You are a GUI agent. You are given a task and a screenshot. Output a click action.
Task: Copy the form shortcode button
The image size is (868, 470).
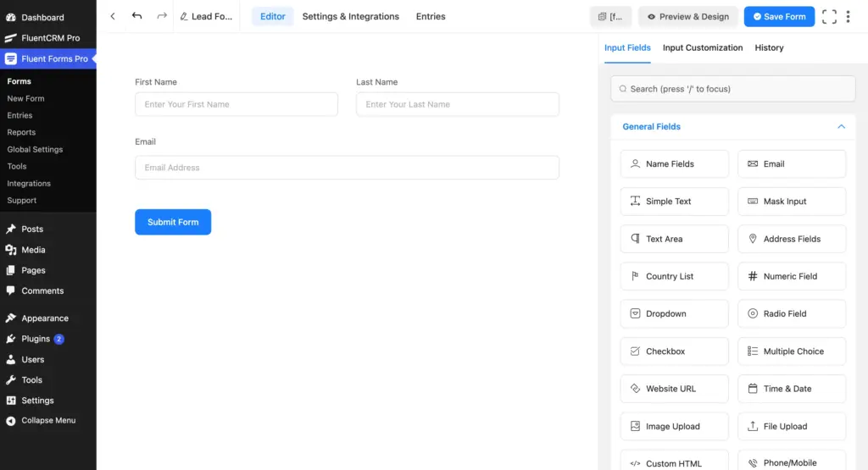click(x=610, y=17)
